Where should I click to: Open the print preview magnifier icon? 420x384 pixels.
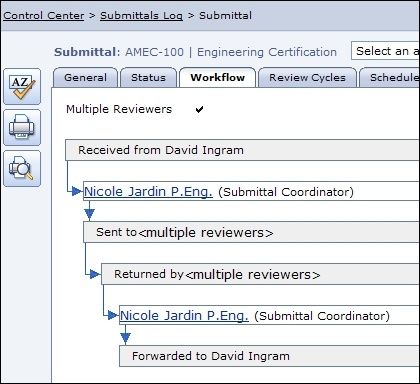(x=22, y=168)
